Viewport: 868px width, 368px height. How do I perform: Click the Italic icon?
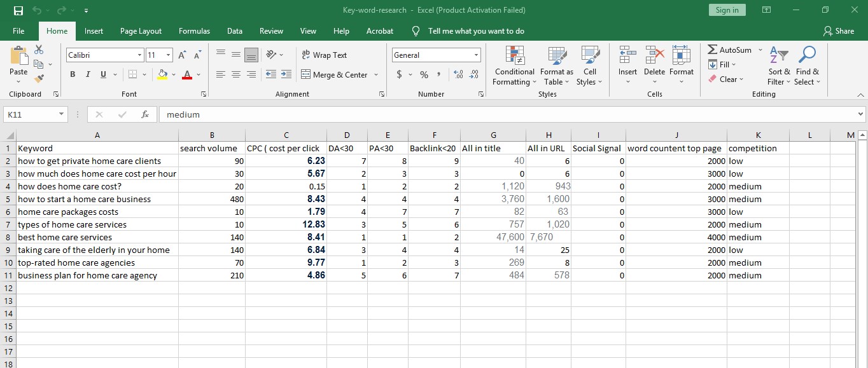pos(87,74)
